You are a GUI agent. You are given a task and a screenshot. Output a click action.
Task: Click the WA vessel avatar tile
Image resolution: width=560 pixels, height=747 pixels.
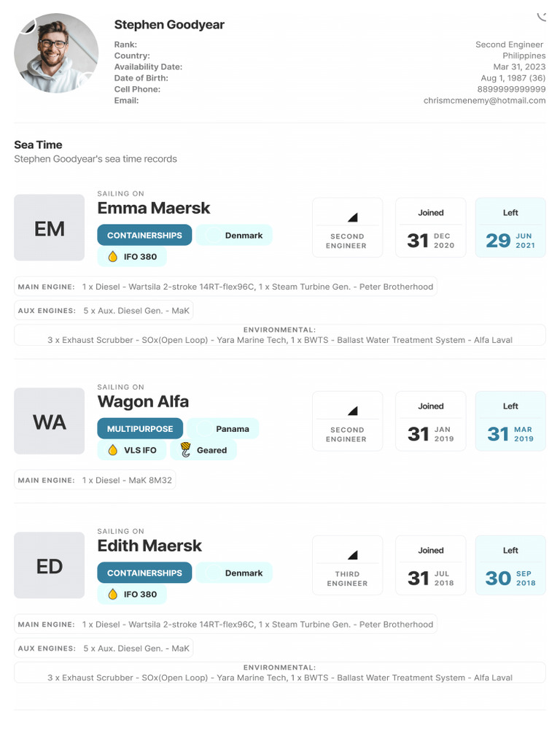pos(50,422)
